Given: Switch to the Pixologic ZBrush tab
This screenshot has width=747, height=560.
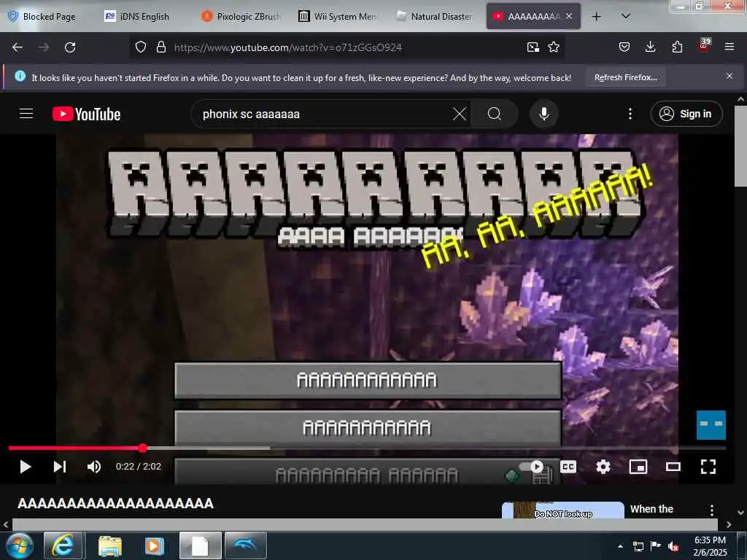Looking at the screenshot, I should tap(242, 17).
